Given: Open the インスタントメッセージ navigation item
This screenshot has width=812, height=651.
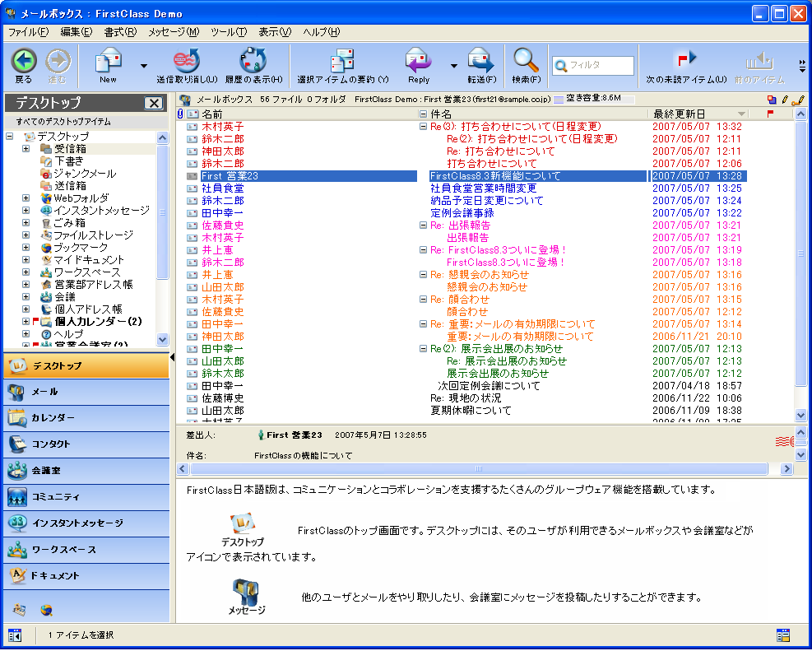Looking at the screenshot, I should [86, 523].
